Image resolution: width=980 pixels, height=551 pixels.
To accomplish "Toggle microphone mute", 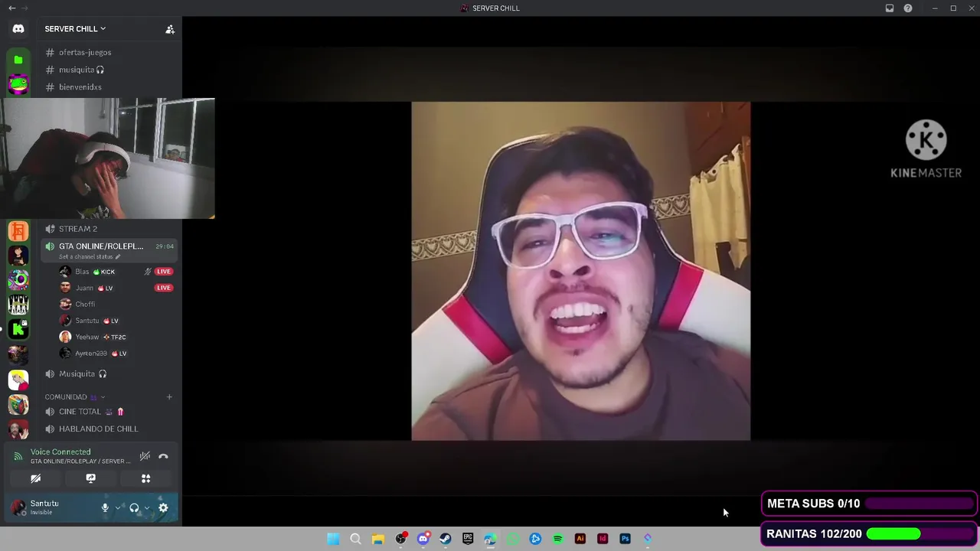I will coord(105,507).
